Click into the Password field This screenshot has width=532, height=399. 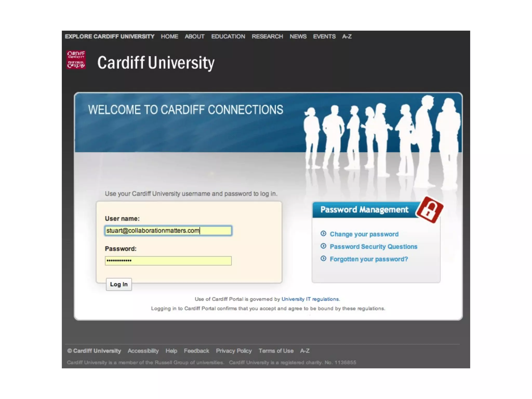click(168, 261)
